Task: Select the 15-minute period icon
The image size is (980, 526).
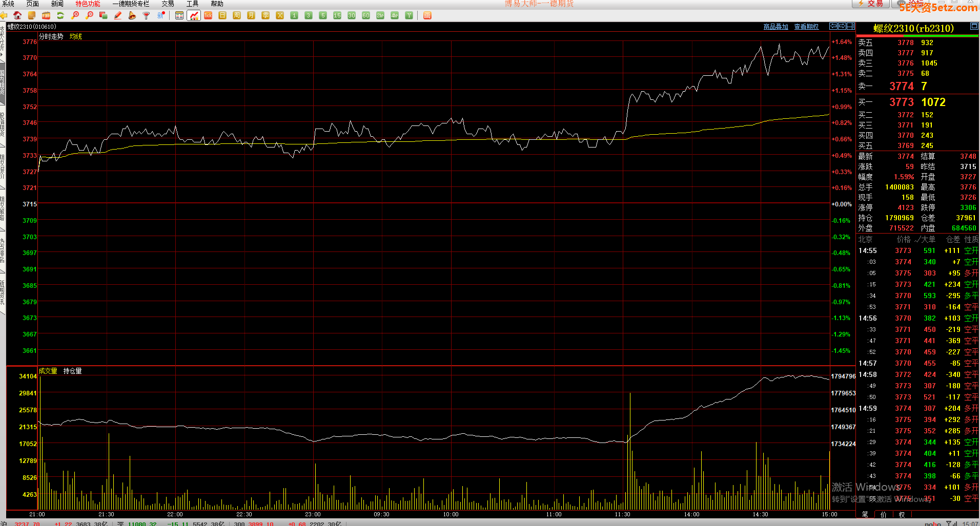Action: (x=337, y=15)
